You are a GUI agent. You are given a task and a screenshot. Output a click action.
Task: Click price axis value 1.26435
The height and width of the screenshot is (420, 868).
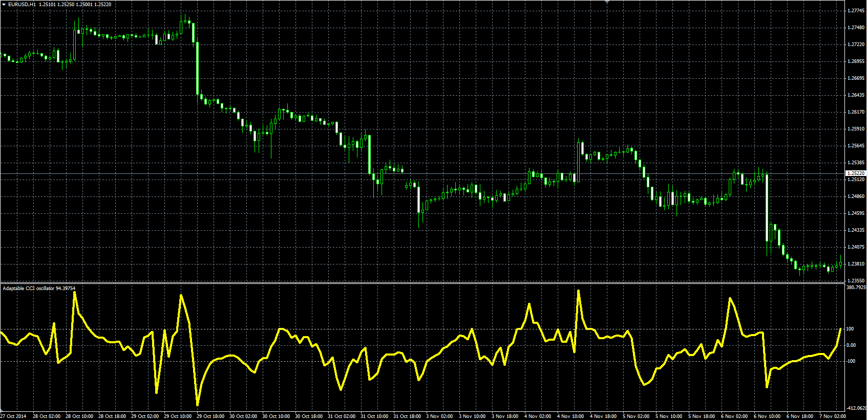pos(856,95)
